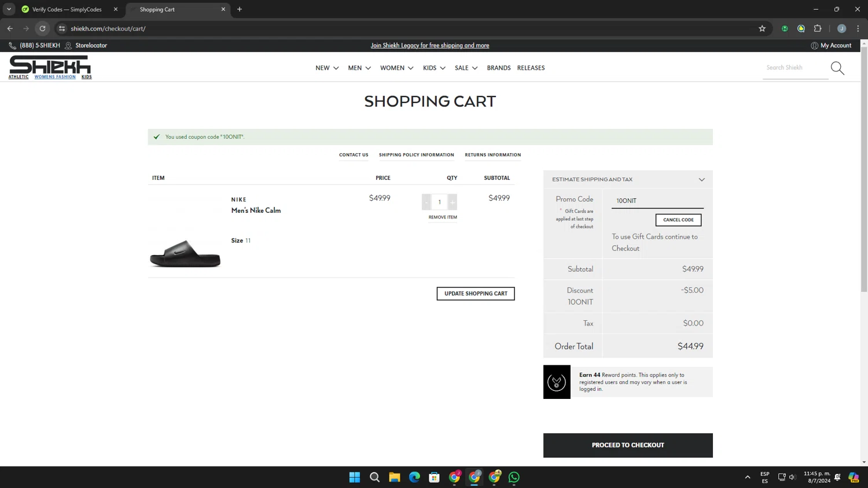Reload the page with the refresh icon
868x488 pixels.
click(42, 28)
